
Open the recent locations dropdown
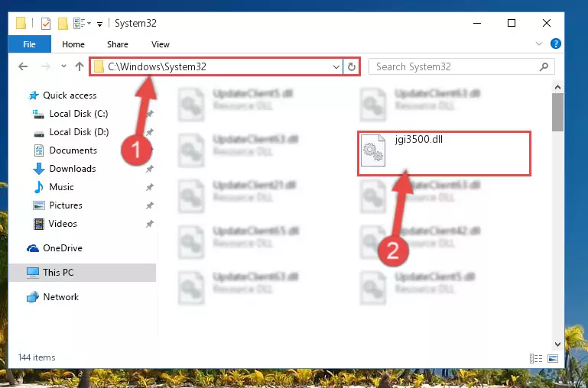[63, 66]
